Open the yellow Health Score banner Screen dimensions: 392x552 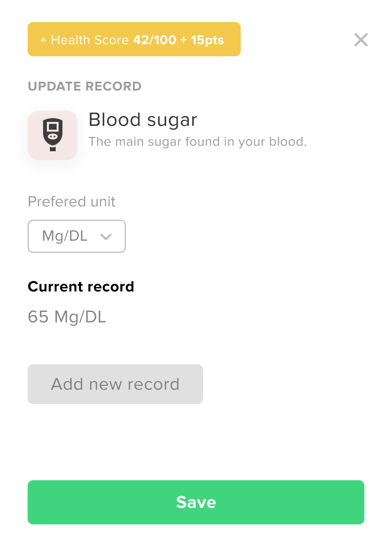click(134, 39)
